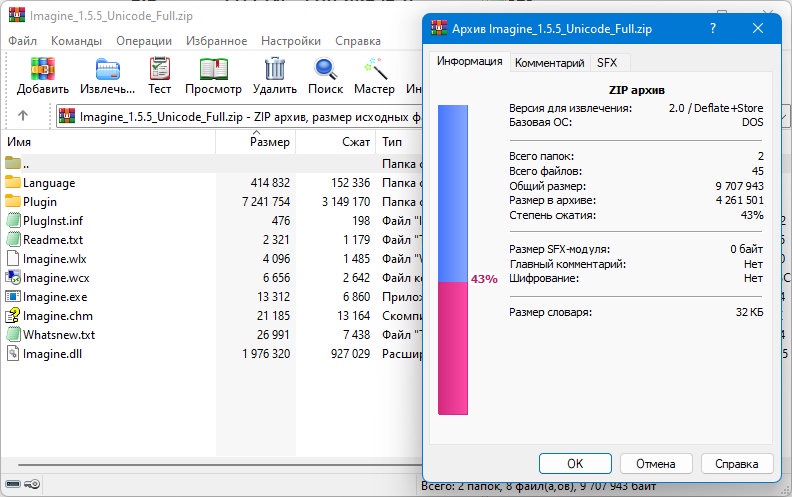Click the Imagine.chm help file icon
This screenshot has height=497, width=792.
pos(13,315)
